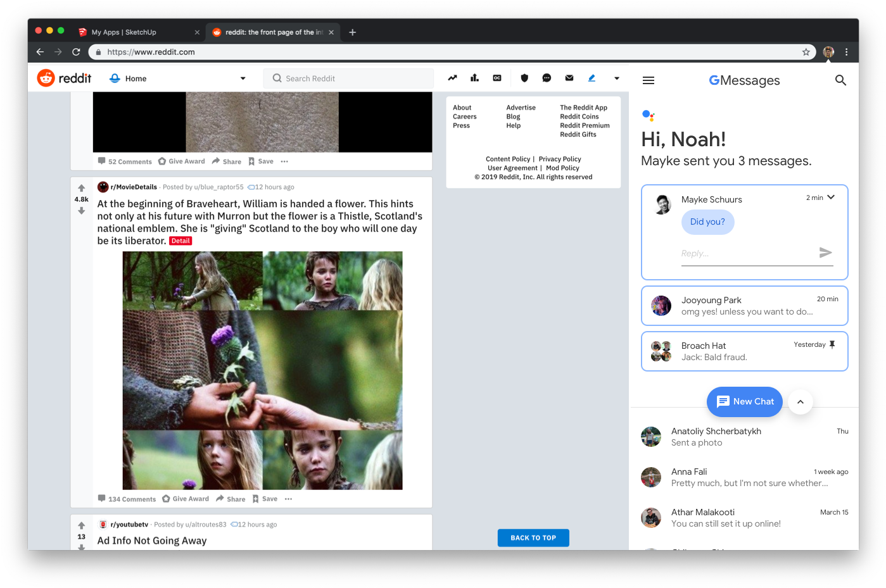886x588 pixels.
Task: Open Athar Malakooti conversation
Action: [745, 518]
